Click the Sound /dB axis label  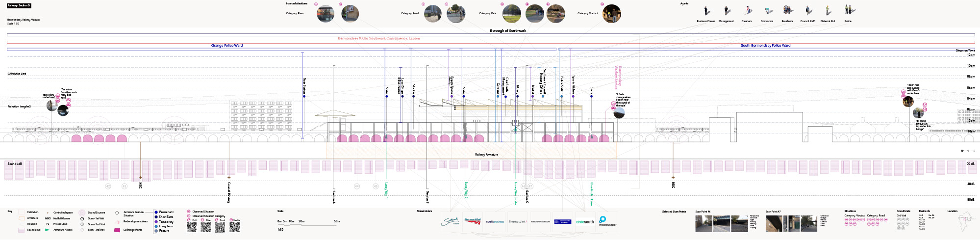(x=15, y=163)
